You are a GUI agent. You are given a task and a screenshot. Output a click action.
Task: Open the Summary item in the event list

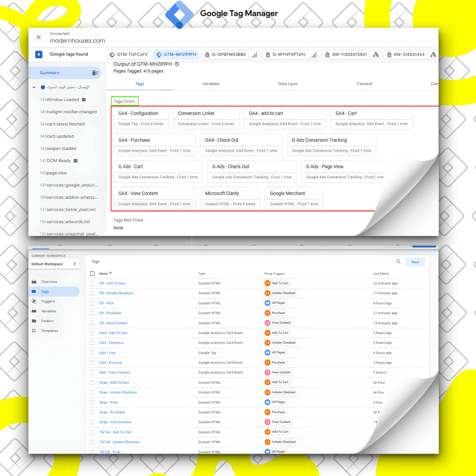(x=65, y=73)
